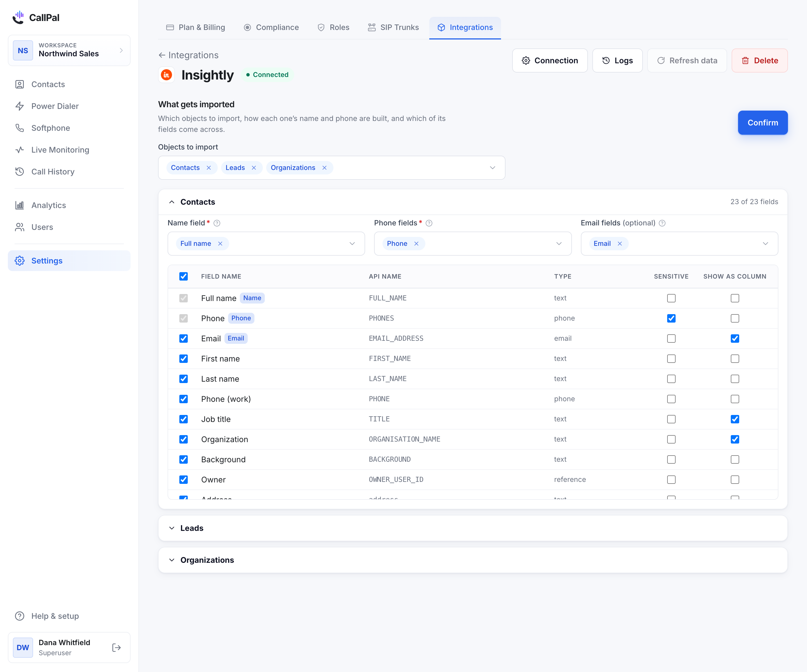Open the Email fields dropdown arrow
The image size is (807, 672).
click(x=766, y=243)
